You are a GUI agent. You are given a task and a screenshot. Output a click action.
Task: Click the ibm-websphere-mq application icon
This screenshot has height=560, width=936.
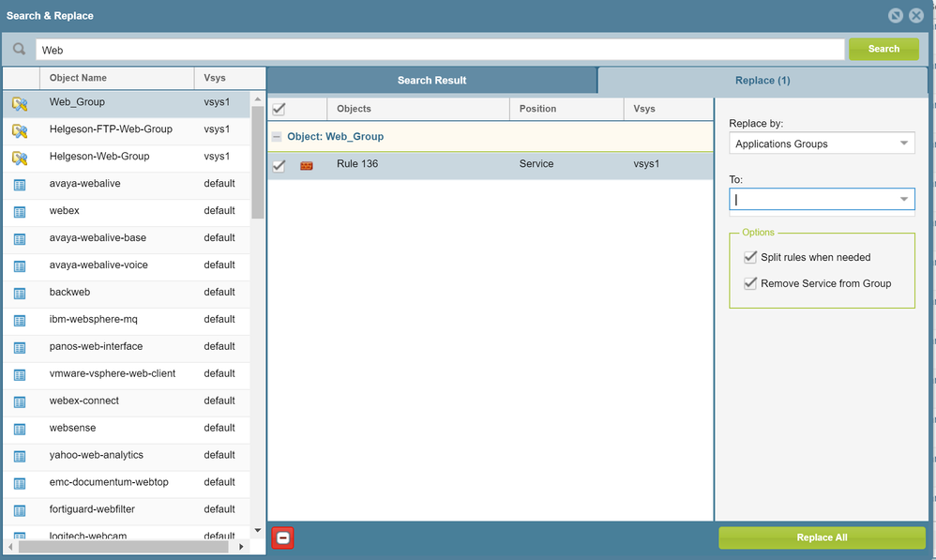(x=20, y=321)
